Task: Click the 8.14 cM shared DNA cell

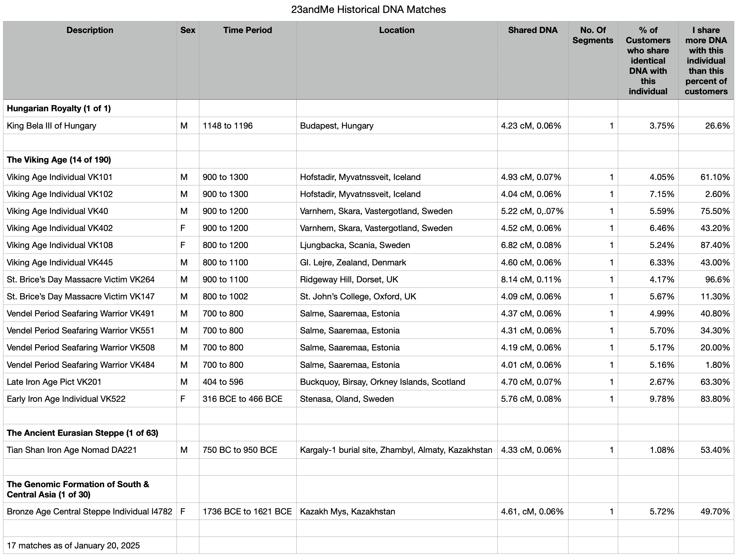Action: (x=531, y=280)
